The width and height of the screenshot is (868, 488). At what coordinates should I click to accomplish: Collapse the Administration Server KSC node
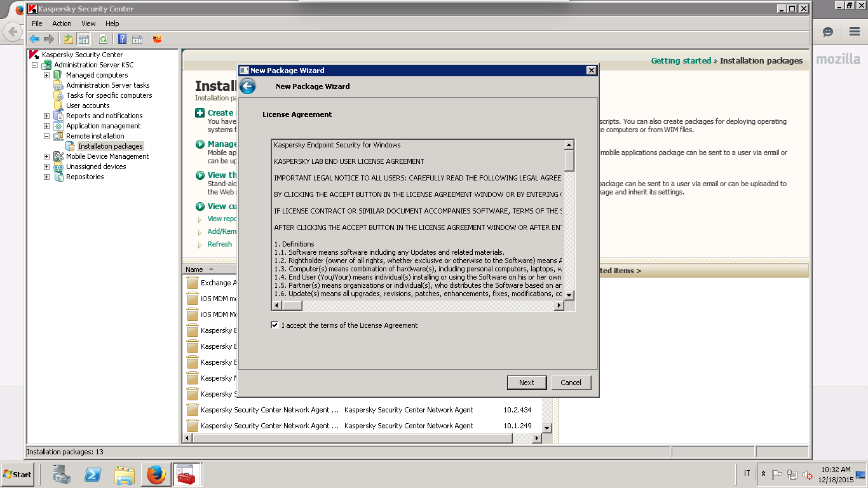coord(34,65)
